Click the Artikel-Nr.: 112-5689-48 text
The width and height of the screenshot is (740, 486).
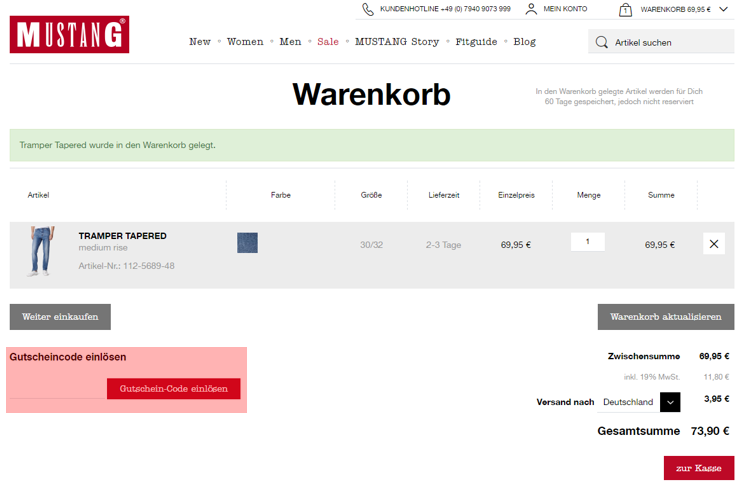point(126,266)
